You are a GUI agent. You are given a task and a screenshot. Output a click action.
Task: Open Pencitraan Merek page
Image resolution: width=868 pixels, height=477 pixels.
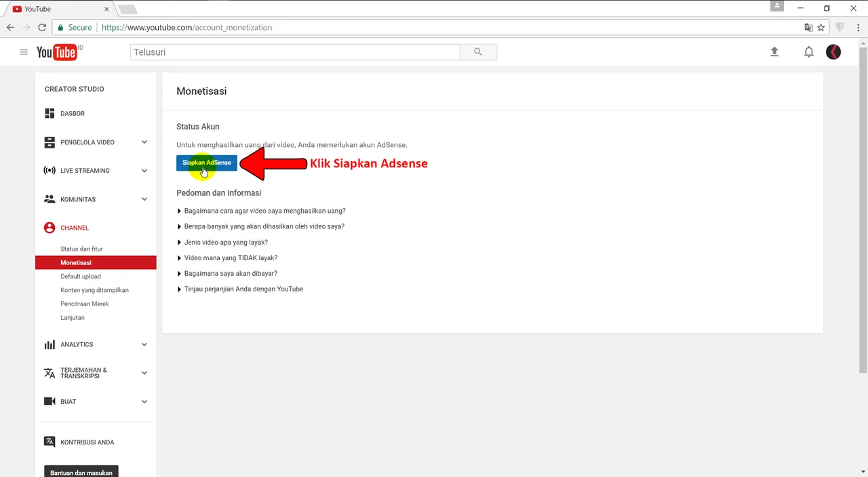click(x=85, y=304)
